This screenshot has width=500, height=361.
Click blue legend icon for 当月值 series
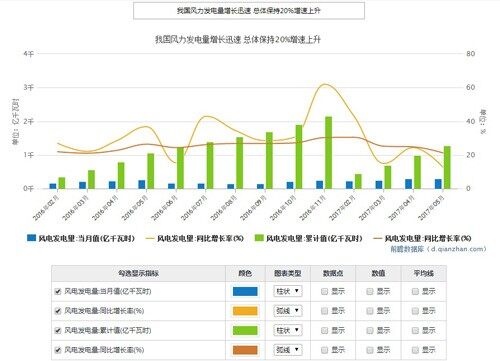point(31,238)
